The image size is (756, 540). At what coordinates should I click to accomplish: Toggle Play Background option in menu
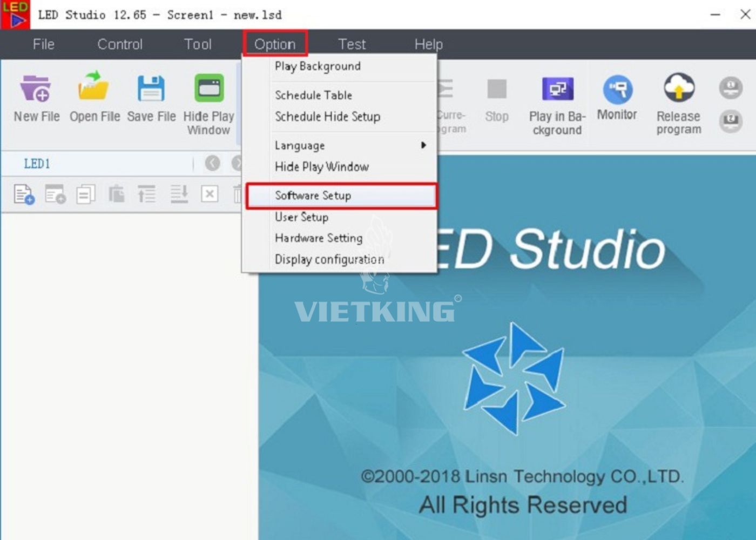[318, 66]
